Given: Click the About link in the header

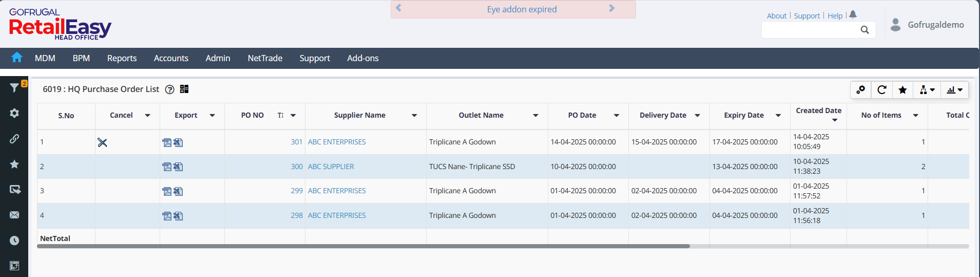Looking at the screenshot, I should coord(776,16).
